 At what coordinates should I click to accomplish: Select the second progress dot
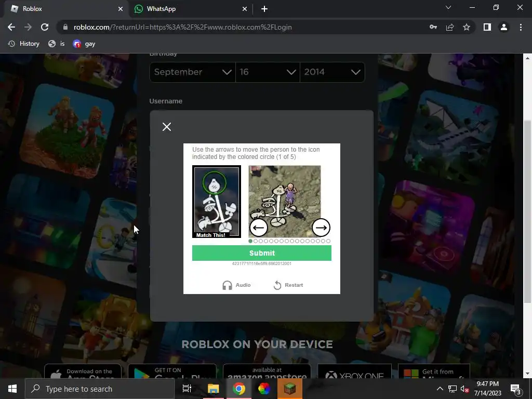coord(256,241)
